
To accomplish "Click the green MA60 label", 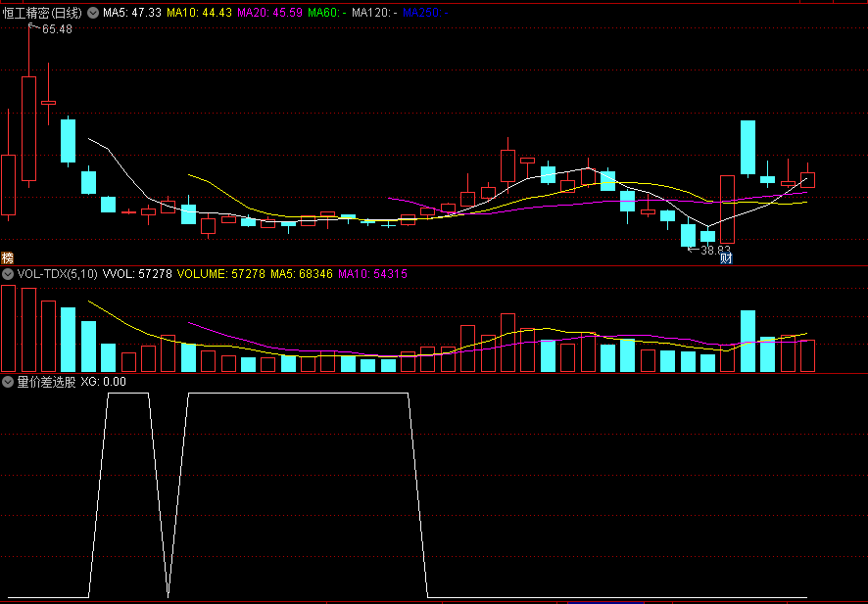I will click(x=327, y=12).
